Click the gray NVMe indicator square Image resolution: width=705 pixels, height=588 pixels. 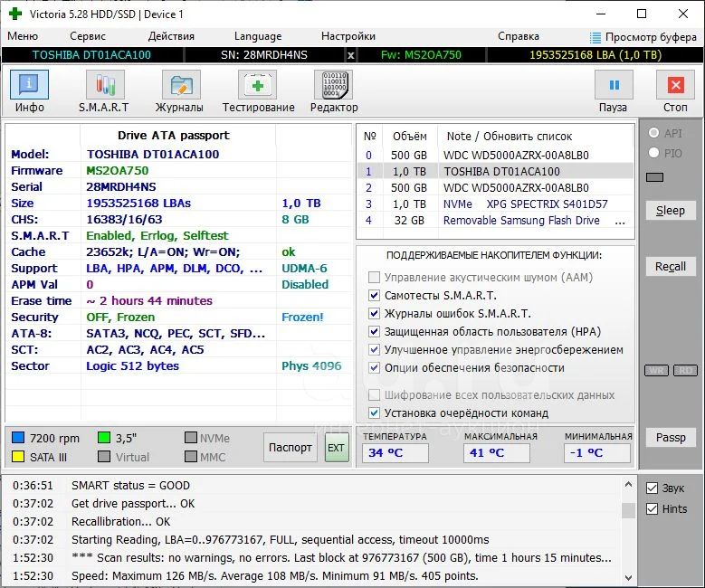pos(191,438)
